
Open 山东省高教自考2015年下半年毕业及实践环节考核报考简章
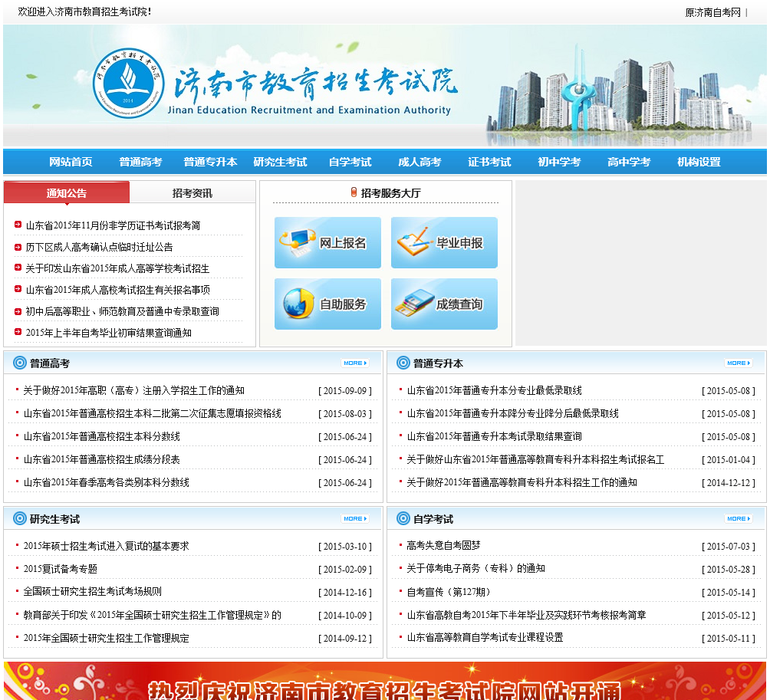[526, 615]
